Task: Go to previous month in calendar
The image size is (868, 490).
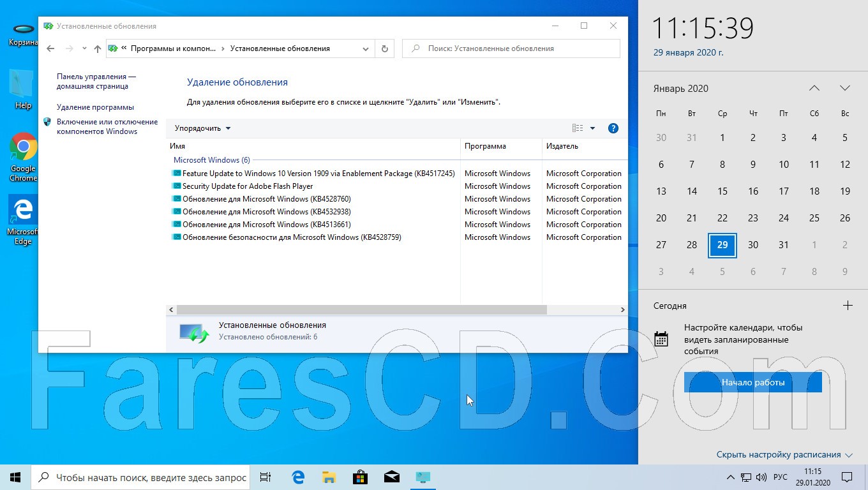Action: pyautogui.click(x=814, y=88)
